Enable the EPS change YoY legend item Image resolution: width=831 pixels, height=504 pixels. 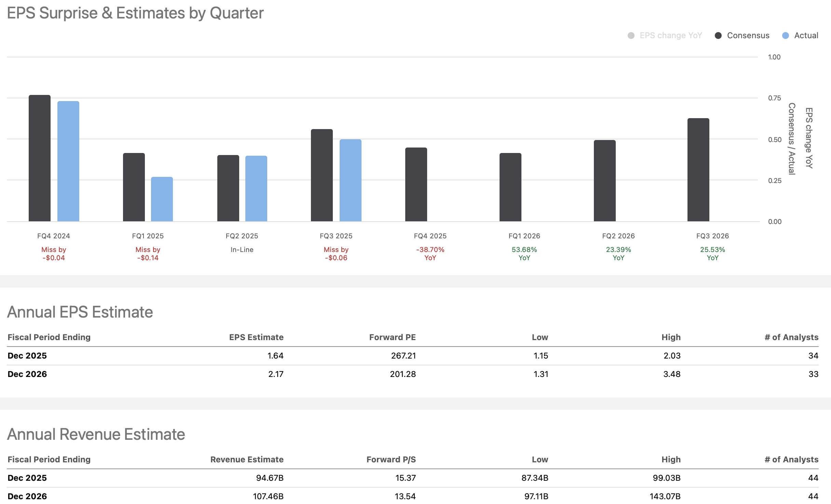coord(630,35)
